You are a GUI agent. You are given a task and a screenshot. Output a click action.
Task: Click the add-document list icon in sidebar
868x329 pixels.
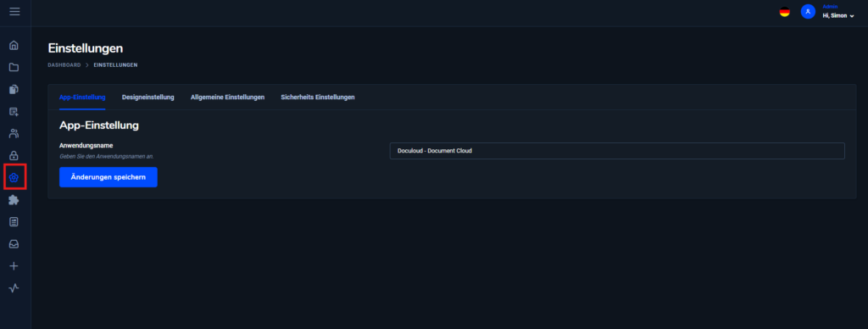[14, 112]
